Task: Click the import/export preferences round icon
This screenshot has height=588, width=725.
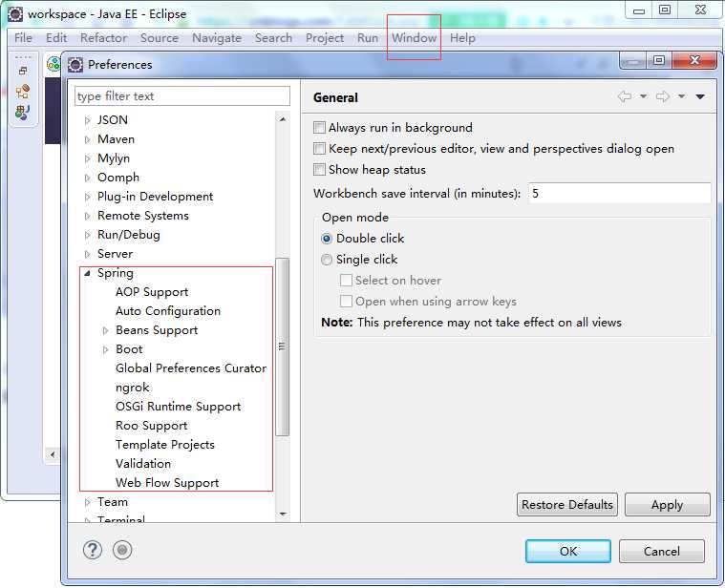Action: [x=122, y=550]
